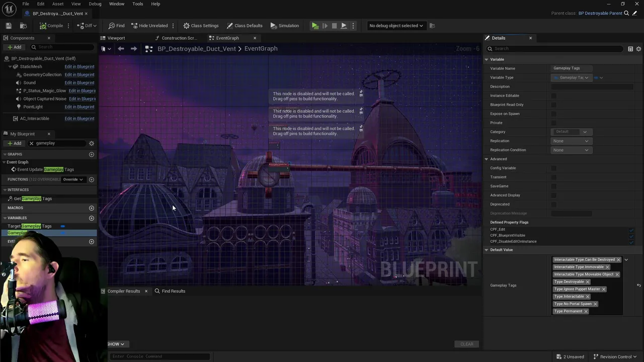Open Class Defaults
644x362 pixels.
[x=245, y=26]
